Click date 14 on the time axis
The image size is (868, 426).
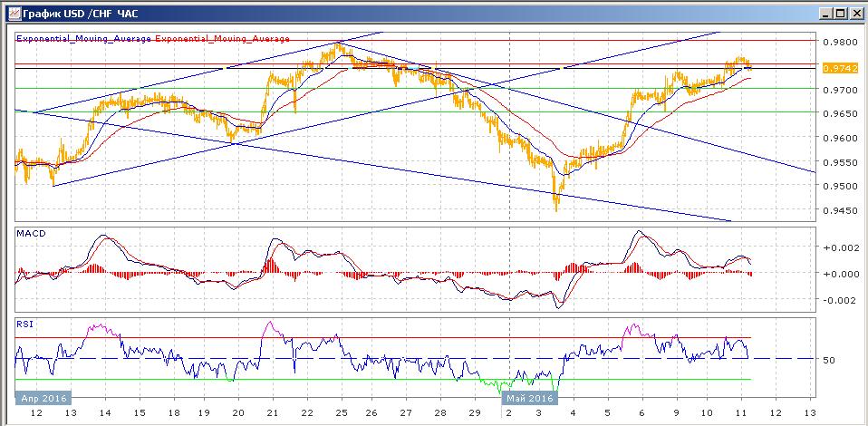(x=105, y=413)
